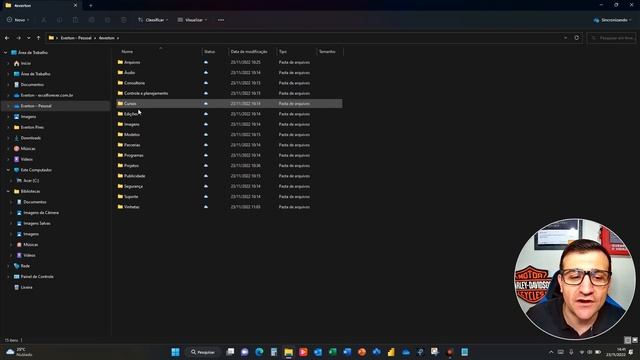
Task: Open the Windows Start menu
Action: tap(176, 352)
